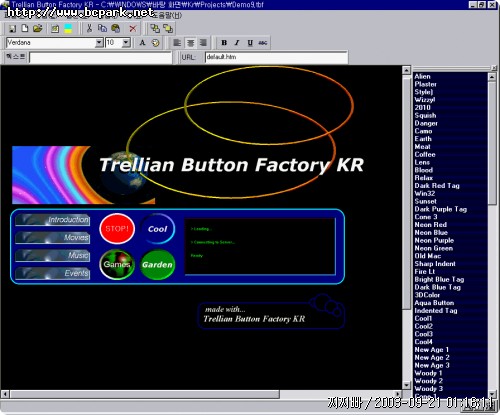Select the blue Cool round button
Screen dimensions: 500x415
[157, 229]
